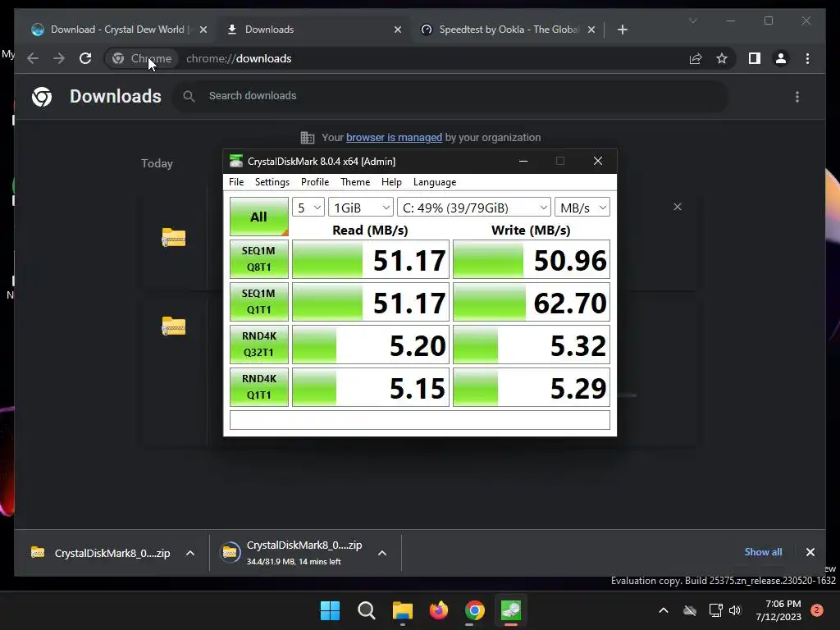Open the completed CrystalDiskMark8 zip in download shelf
840x630 pixels.
102,553
